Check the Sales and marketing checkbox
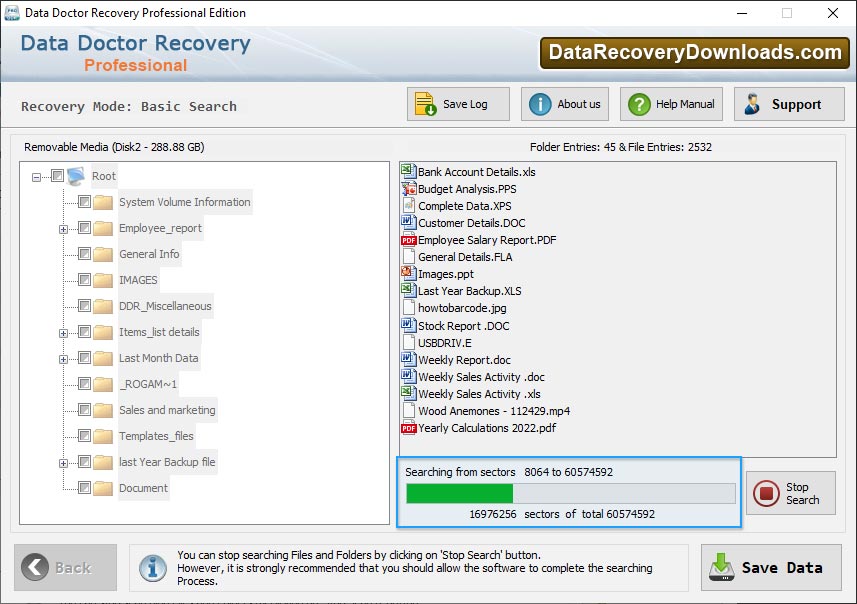 click(x=84, y=409)
